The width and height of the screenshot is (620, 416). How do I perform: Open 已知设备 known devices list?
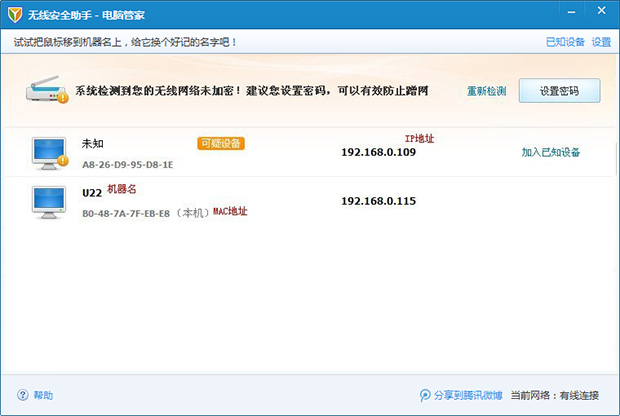pyautogui.click(x=565, y=42)
